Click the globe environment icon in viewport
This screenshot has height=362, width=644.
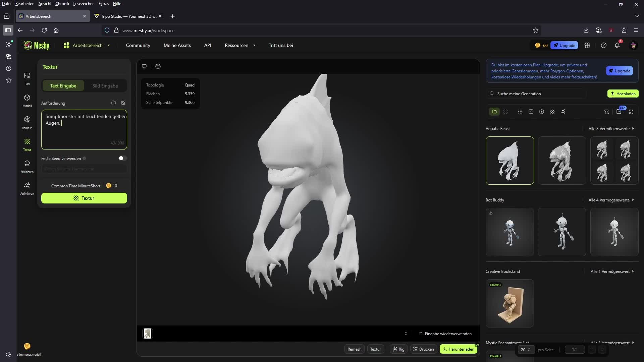[158, 66]
